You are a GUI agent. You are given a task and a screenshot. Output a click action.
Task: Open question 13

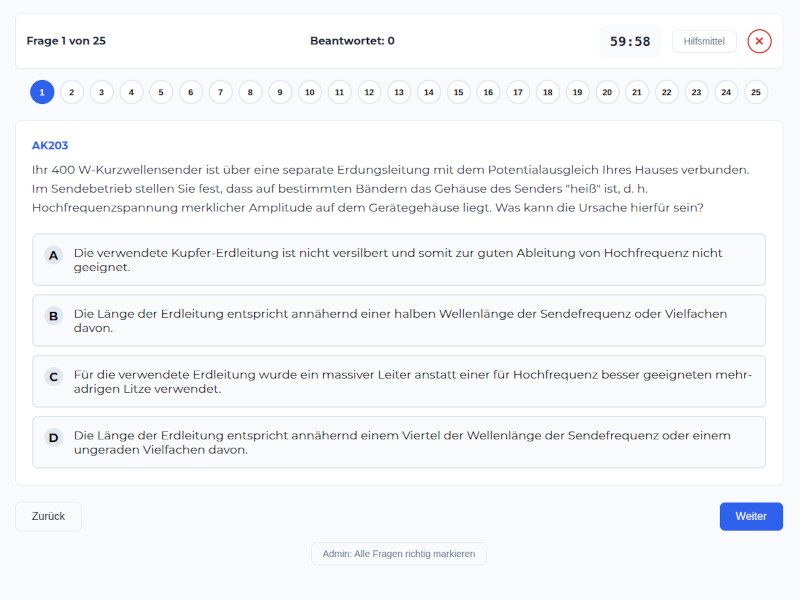[399, 92]
